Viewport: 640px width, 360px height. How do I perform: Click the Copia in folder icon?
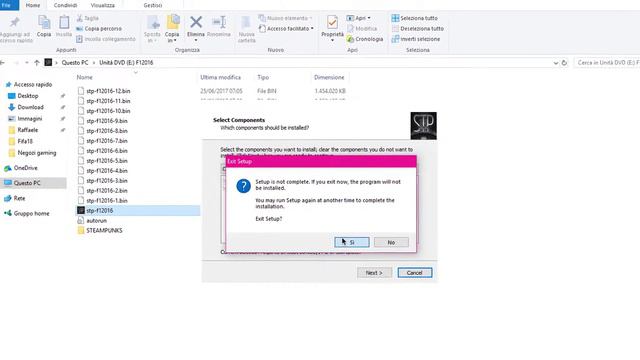173,22
